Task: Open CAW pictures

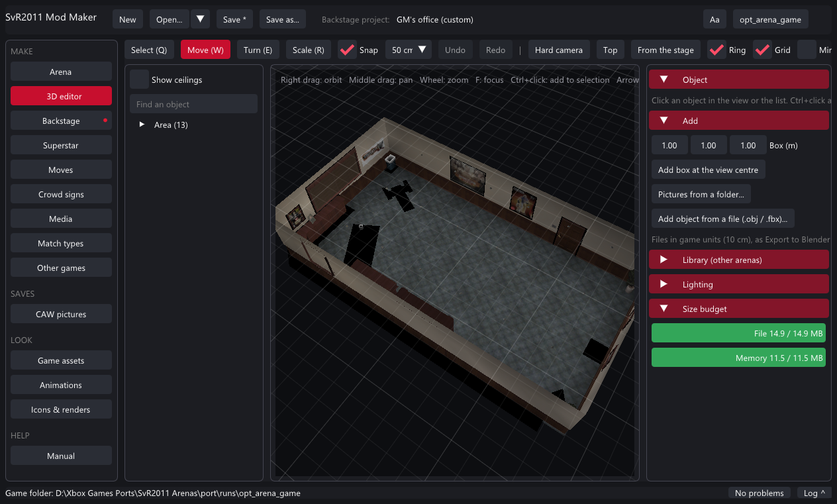Action: [61, 314]
